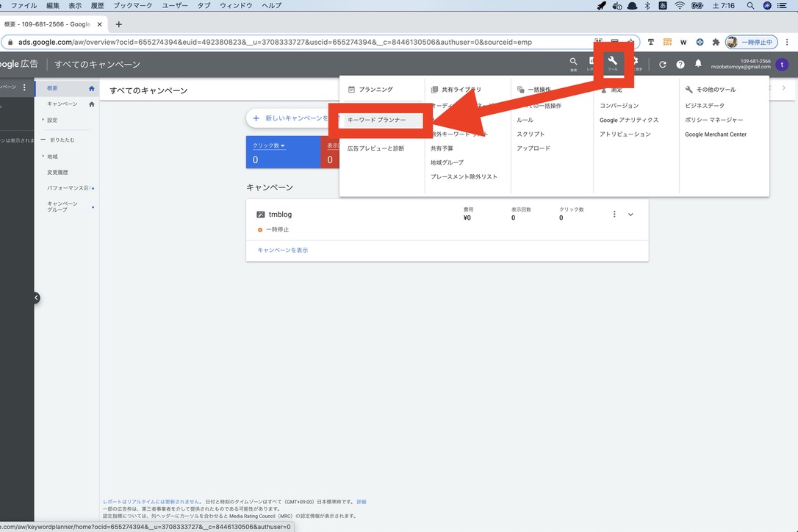Open the クリック数 metric dropdown
Screen dimensions: 798x532
[269, 145]
